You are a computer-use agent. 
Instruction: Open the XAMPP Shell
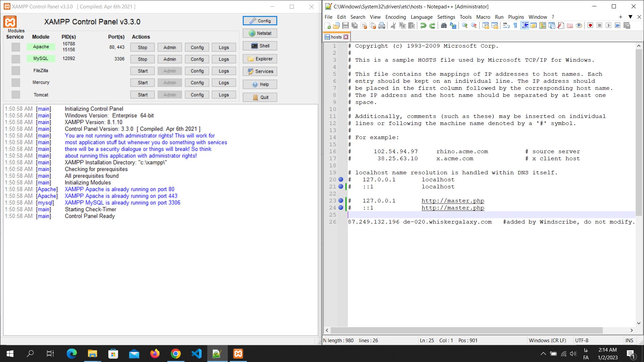click(x=260, y=46)
